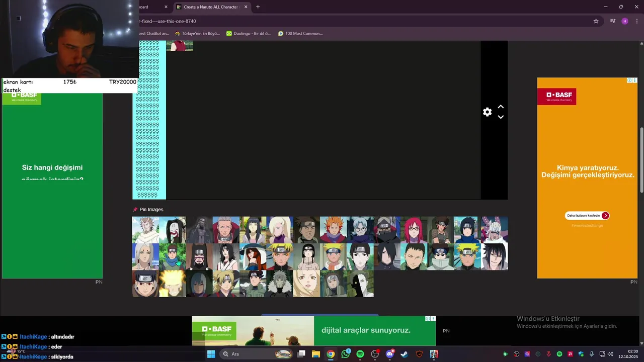644x362 pixels.
Task: Open Discord from the taskbar
Action: (x=389, y=354)
